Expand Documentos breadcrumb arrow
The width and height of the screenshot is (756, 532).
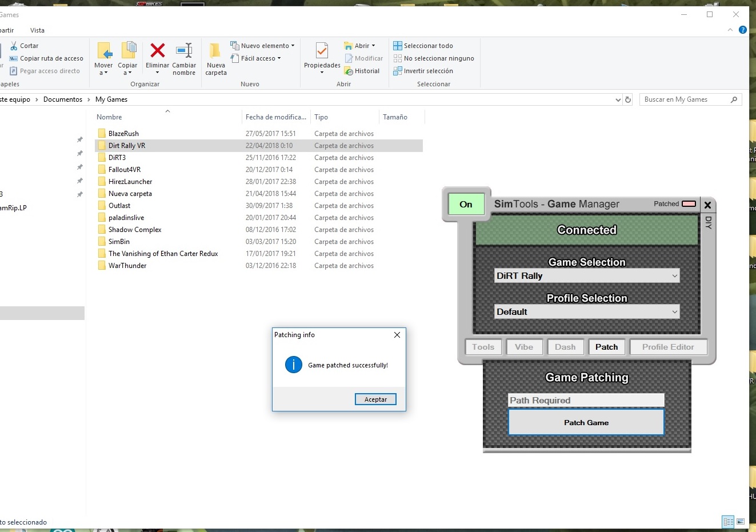click(89, 99)
